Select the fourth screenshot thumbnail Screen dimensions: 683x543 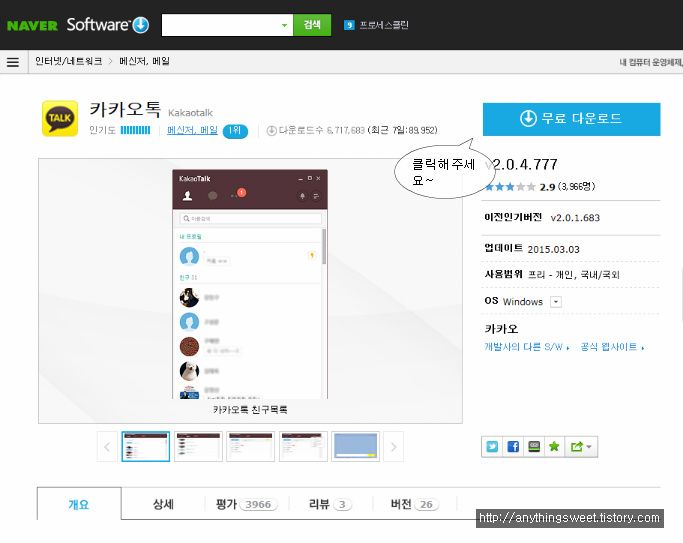[x=303, y=447]
